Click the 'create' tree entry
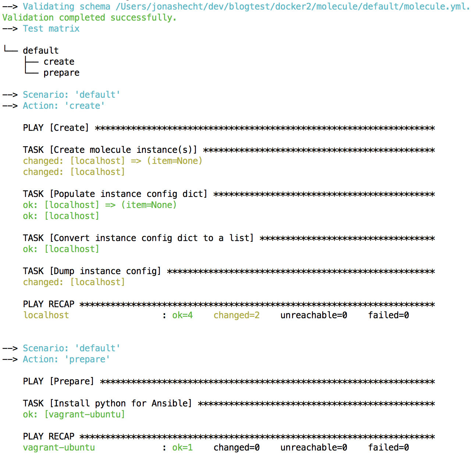The image size is (476, 463). (x=59, y=62)
